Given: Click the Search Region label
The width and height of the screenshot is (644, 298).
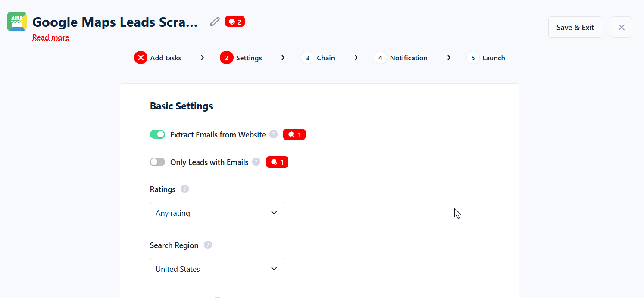Looking at the screenshot, I should (x=174, y=245).
